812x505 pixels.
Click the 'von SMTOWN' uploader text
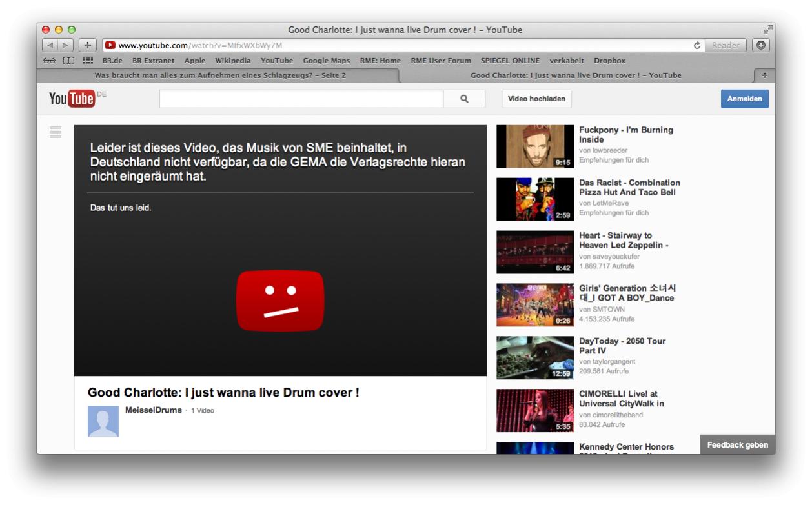click(x=602, y=309)
